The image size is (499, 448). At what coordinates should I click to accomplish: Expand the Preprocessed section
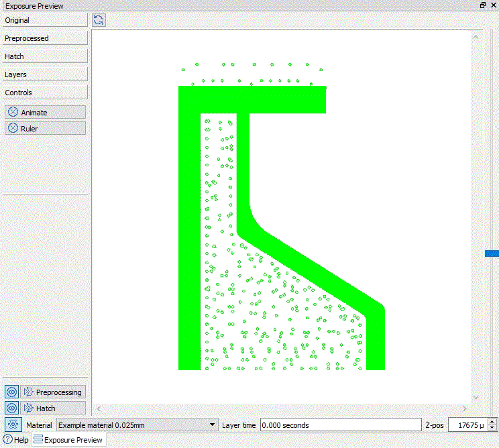click(x=45, y=38)
